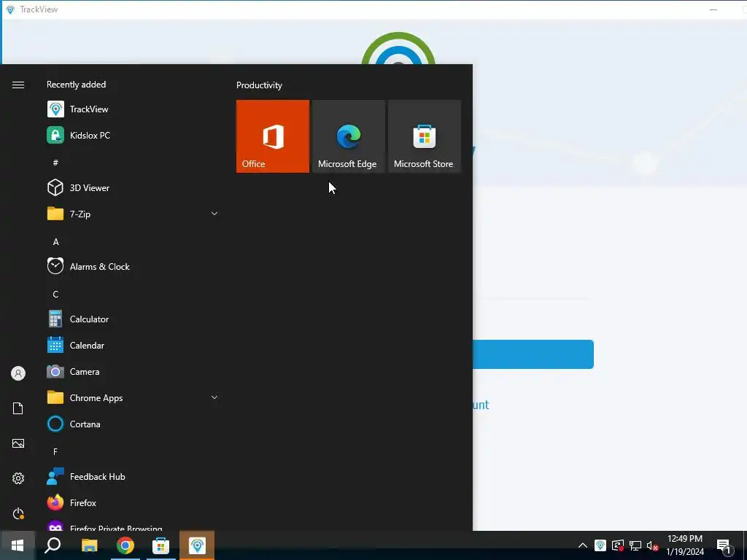The width and height of the screenshot is (747, 560).
Task: Click the '#' letter header in app list
Action: [55, 163]
